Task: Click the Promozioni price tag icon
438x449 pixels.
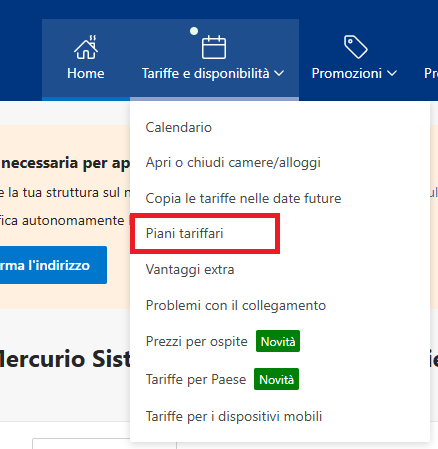Action: [x=356, y=47]
